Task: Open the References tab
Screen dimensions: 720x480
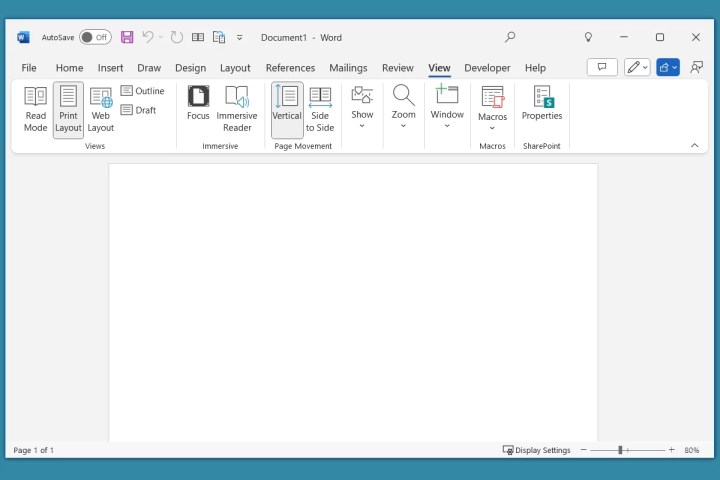Action: (290, 68)
